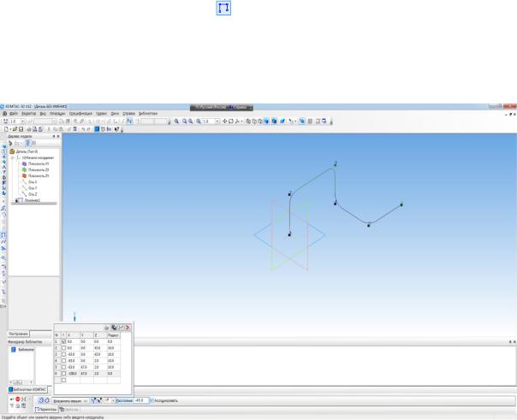517x420 pixels.
Task: Select the Spline tool below Polyline
Action: click(x=3, y=242)
